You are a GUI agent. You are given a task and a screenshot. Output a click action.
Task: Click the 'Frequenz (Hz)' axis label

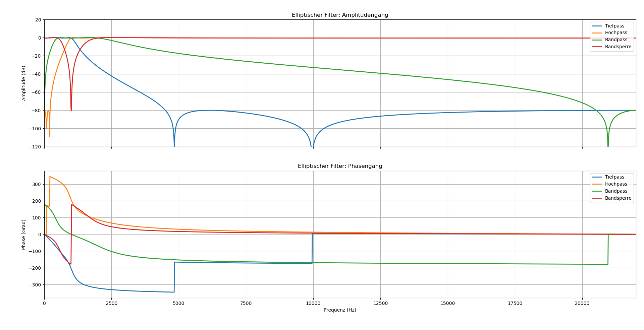click(x=340, y=310)
